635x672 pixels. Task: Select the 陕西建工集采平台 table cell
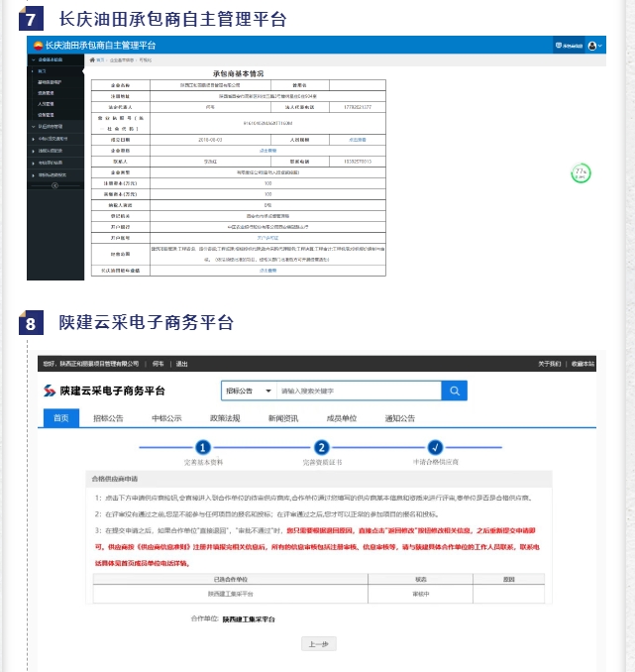pyautogui.click(x=231, y=594)
